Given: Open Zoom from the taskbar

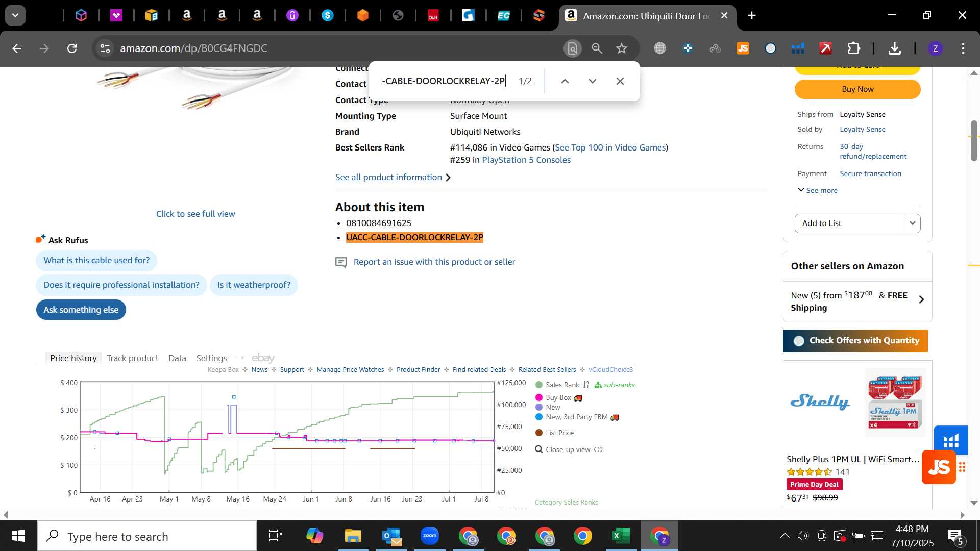Looking at the screenshot, I should (x=430, y=536).
